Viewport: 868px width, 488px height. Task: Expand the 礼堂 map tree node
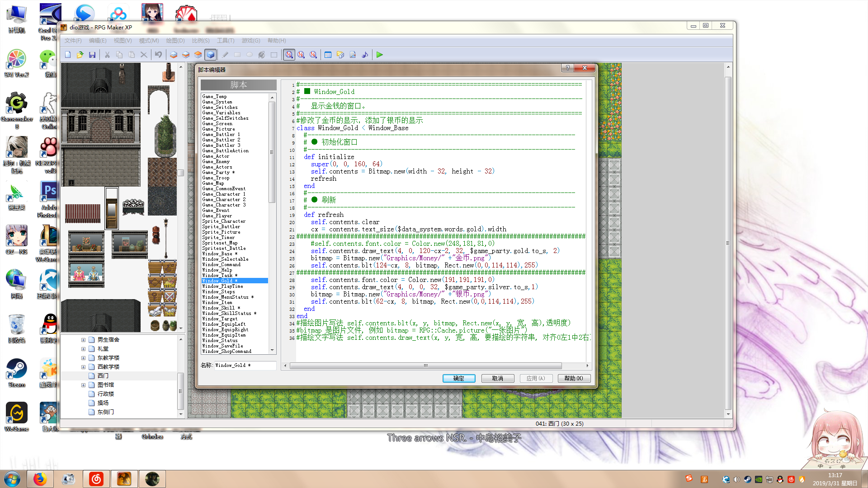tap(83, 349)
